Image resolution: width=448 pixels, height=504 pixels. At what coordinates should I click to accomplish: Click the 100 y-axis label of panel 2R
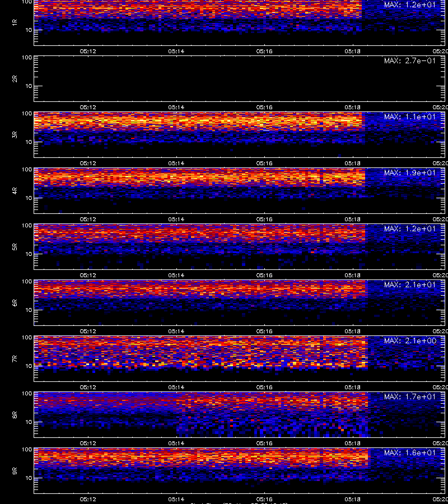tap(27, 58)
